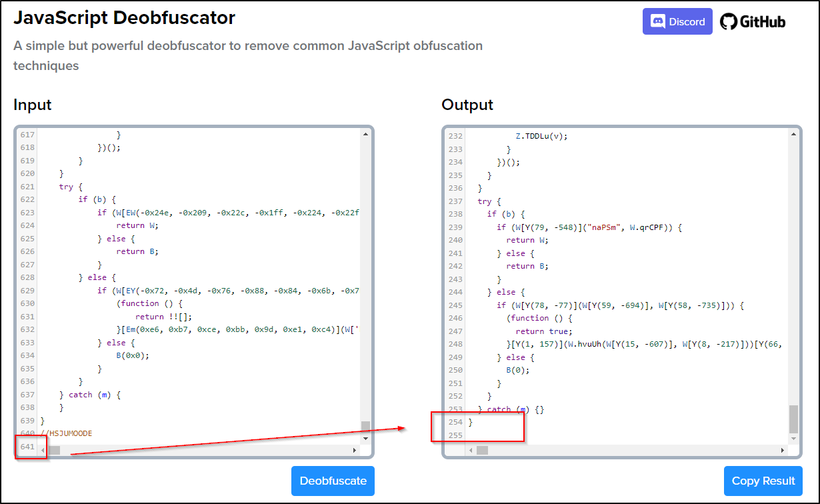This screenshot has width=820, height=504.
Task: Click the Input editor's scroll left arrow
Action: coord(43,451)
